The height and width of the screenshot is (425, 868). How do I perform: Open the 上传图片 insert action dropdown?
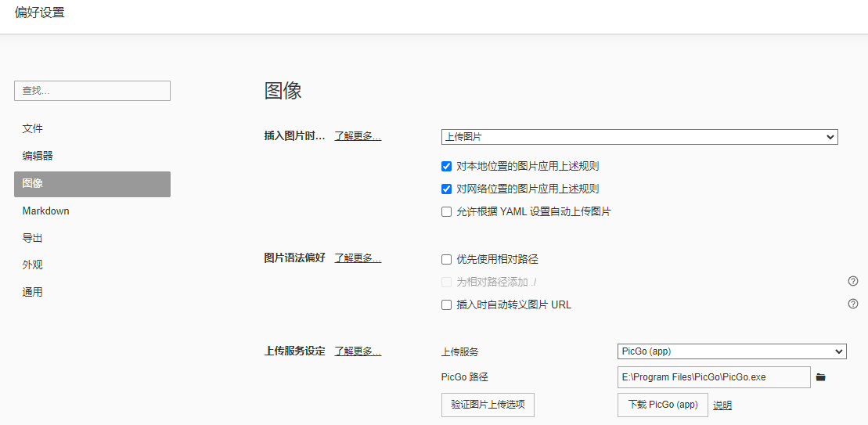[x=639, y=137]
